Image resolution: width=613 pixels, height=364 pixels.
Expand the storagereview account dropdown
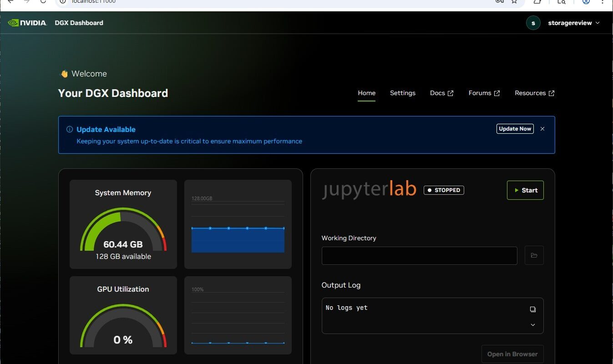[598, 23]
